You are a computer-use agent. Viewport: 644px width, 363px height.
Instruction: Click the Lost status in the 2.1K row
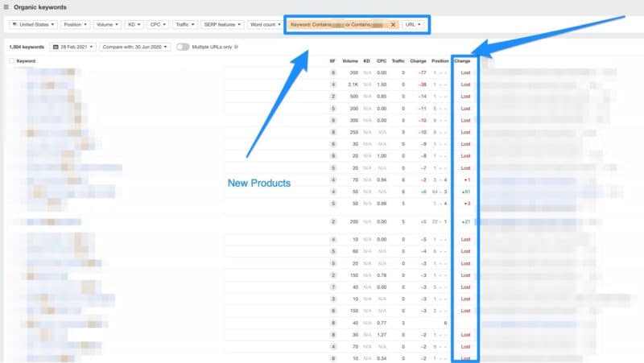click(465, 85)
